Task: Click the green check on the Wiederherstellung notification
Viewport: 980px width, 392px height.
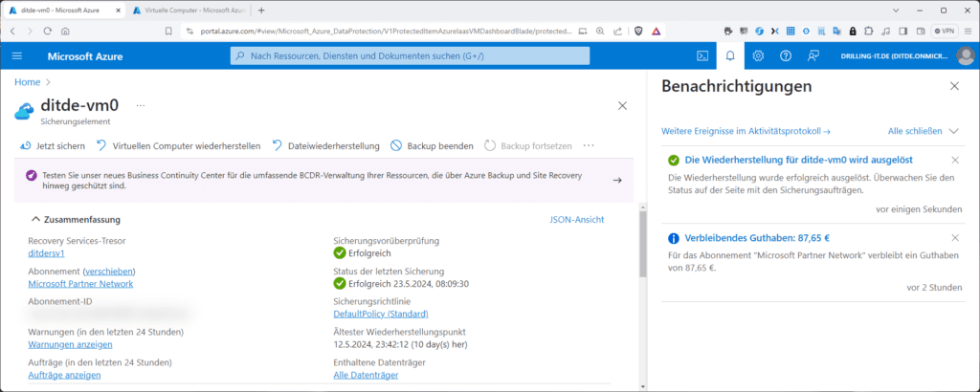Action: point(673,160)
